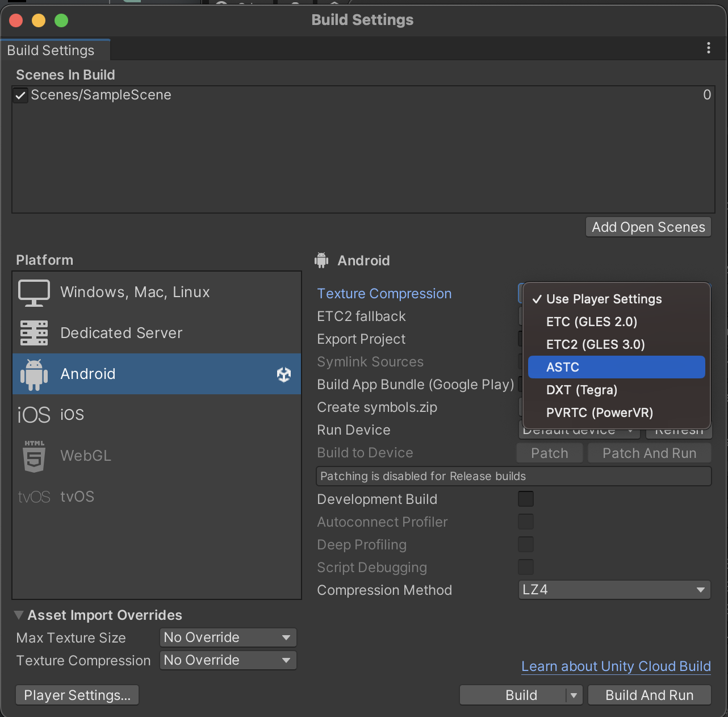Viewport: 728px width, 717px height.
Task: Click the Windows, Mac, Linux monitor icon
Action: [34, 293]
